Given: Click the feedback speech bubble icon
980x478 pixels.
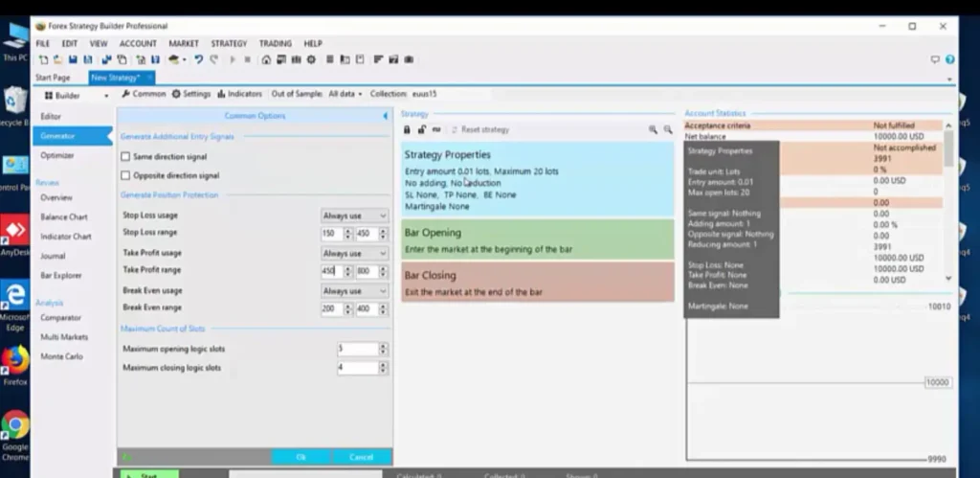Looking at the screenshot, I should click(935, 60).
